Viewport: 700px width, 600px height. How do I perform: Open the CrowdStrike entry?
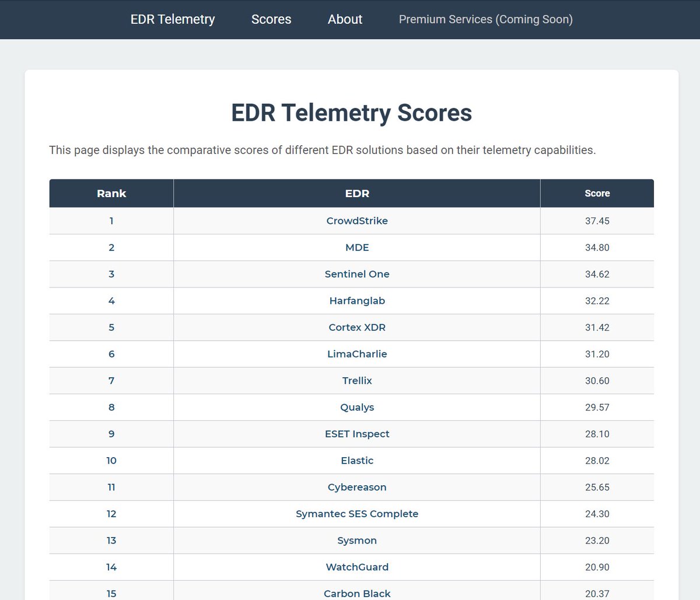point(357,221)
